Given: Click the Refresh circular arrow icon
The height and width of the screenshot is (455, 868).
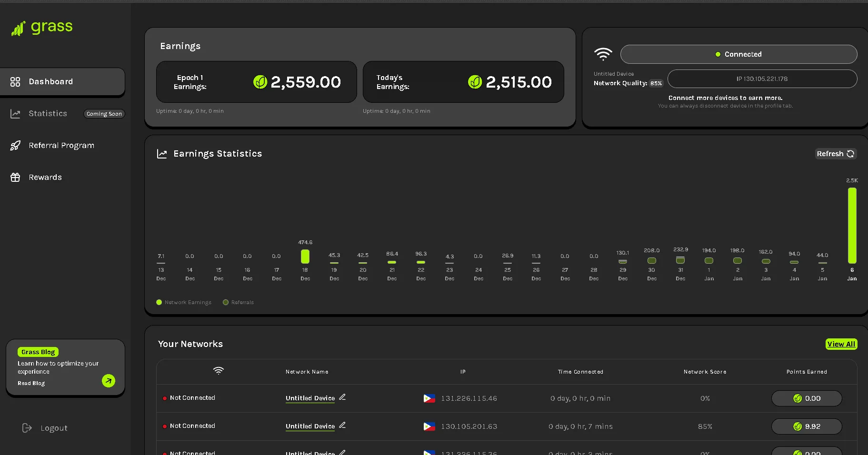Looking at the screenshot, I should point(850,154).
